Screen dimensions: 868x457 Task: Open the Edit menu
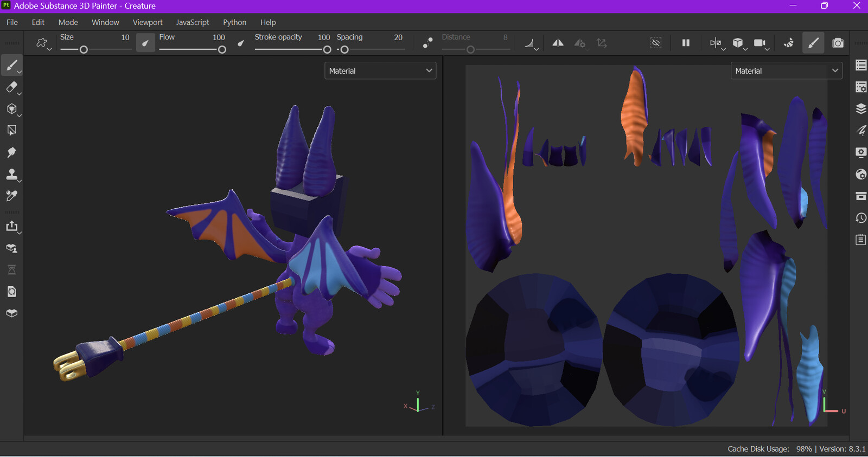pyautogui.click(x=38, y=22)
